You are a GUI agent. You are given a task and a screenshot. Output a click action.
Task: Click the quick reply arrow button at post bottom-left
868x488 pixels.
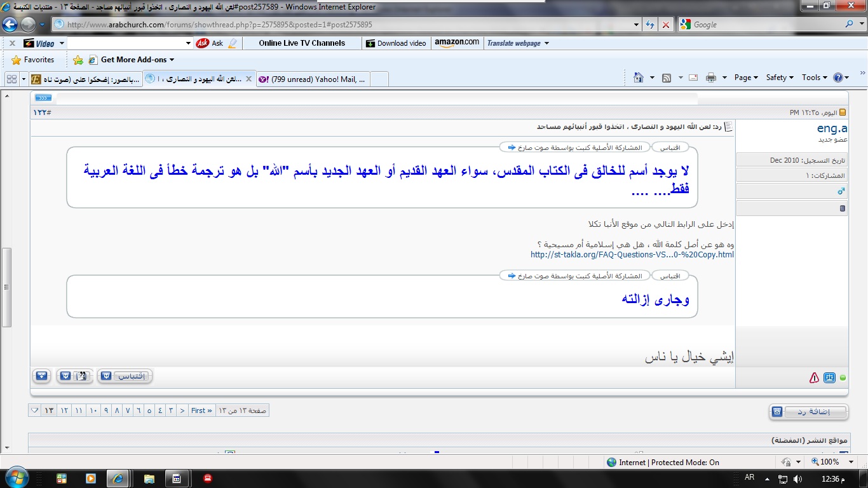click(x=41, y=376)
